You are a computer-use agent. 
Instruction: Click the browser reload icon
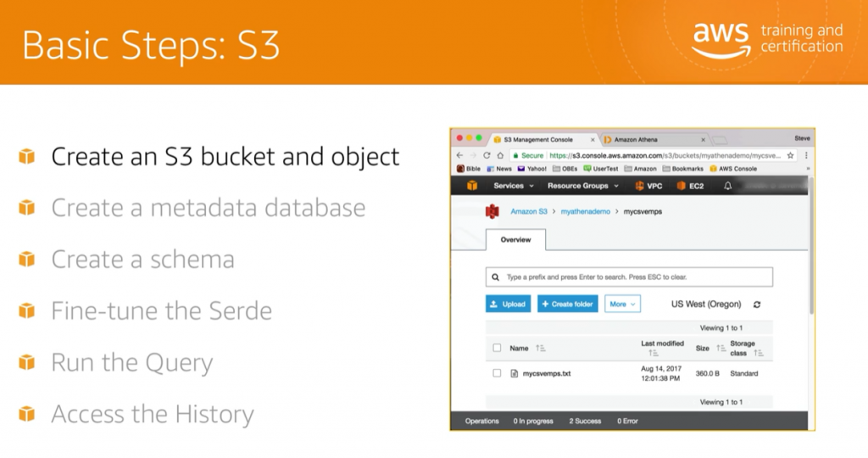click(487, 156)
